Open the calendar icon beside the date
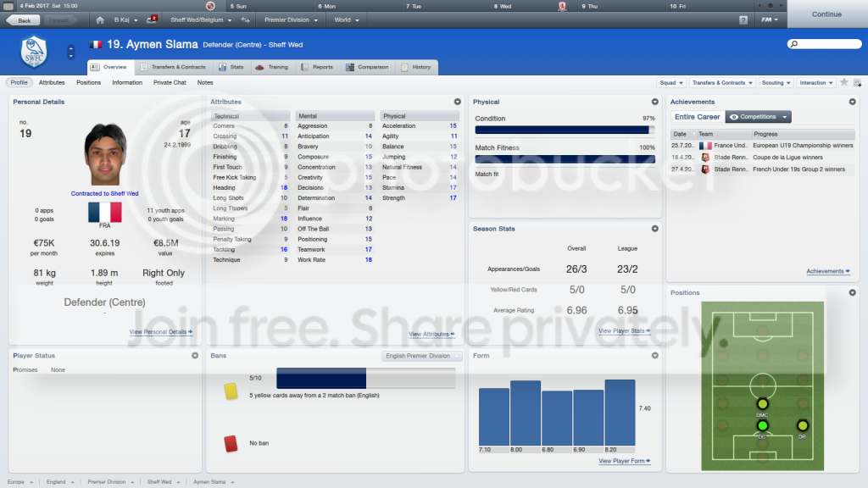The height and width of the screenshot is (488, 868). point(8,6)
